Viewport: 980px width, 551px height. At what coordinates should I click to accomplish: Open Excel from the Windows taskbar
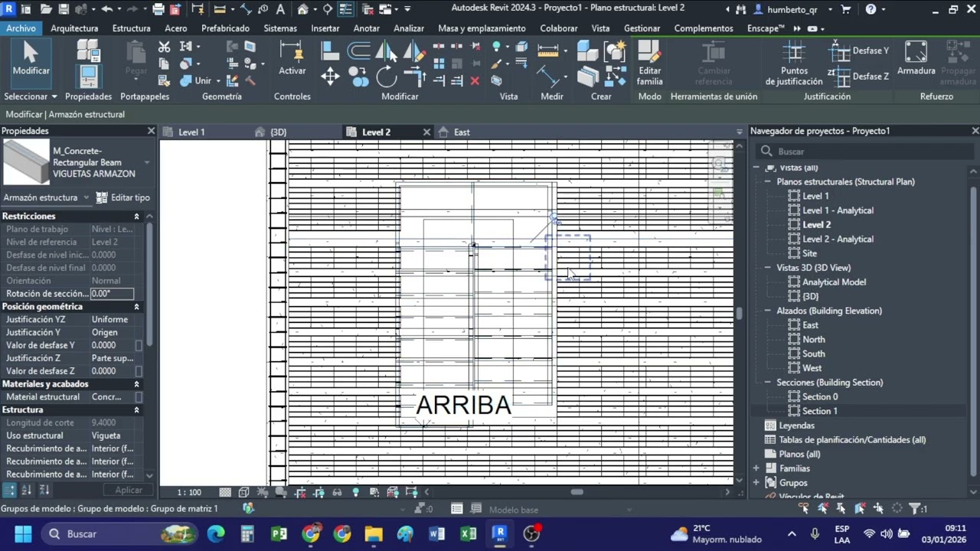tap(468, 533)
